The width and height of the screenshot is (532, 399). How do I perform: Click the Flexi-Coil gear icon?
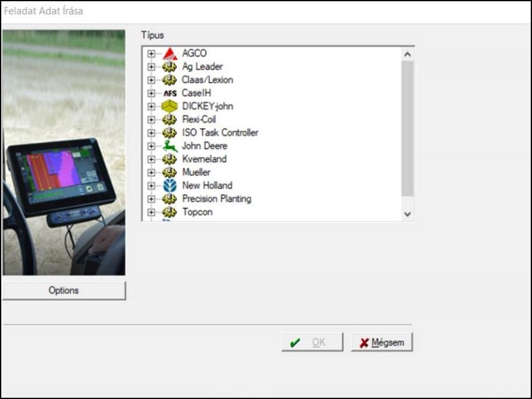[x=170, y=119]
